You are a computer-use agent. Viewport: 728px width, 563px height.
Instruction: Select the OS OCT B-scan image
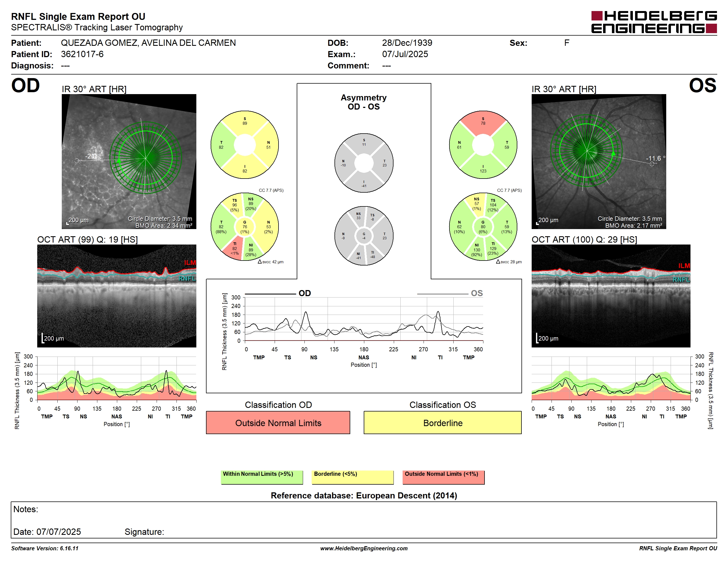tap(611, 296)
